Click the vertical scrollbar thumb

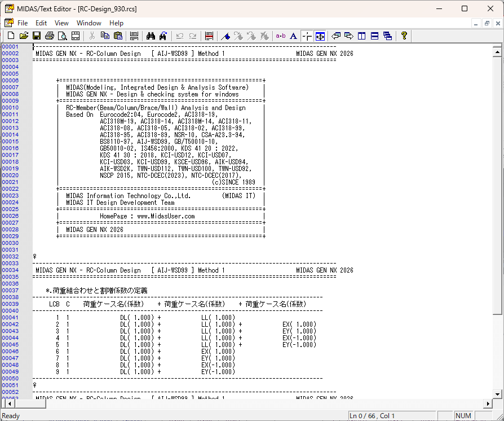coord(497,186)
